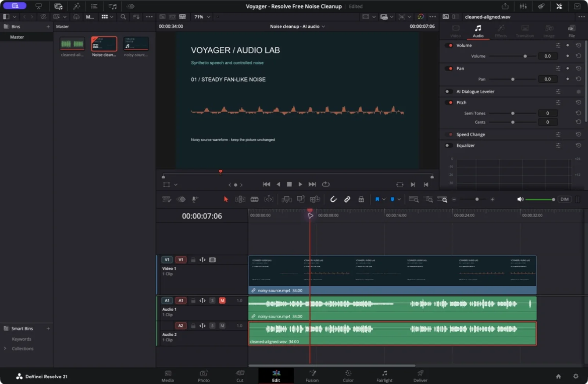Stop playback in the viewer
Screen dimensions: 588x384
[x=289, y=184]
